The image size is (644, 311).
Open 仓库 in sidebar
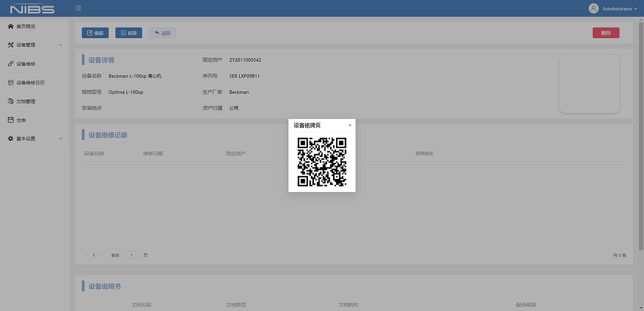(21, 120)
